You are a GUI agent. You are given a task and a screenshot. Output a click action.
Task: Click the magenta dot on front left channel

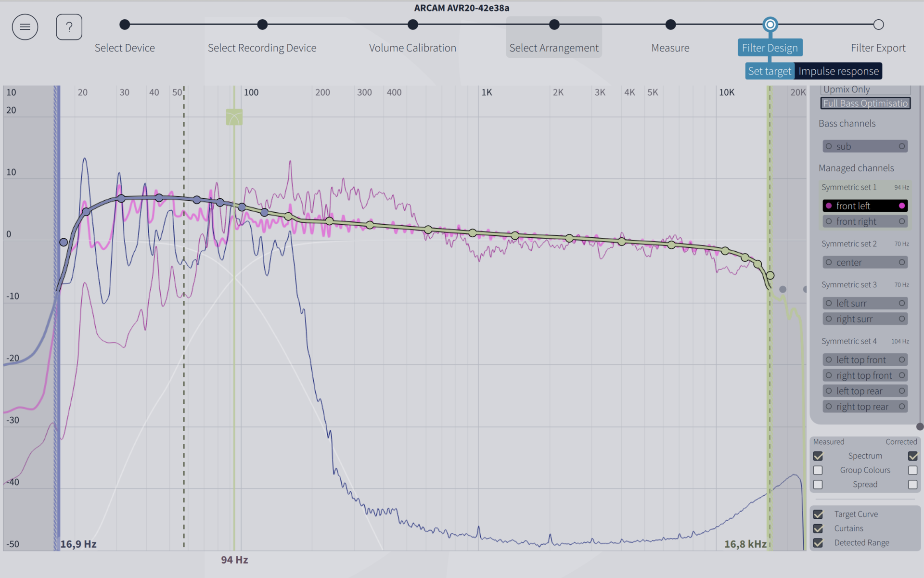point(901,206)
